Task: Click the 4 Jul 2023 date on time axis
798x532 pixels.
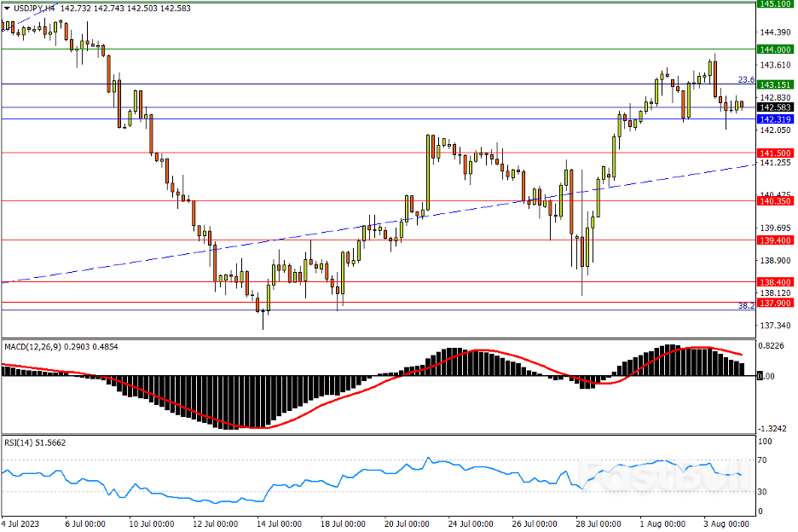Action: pos(20,523)
